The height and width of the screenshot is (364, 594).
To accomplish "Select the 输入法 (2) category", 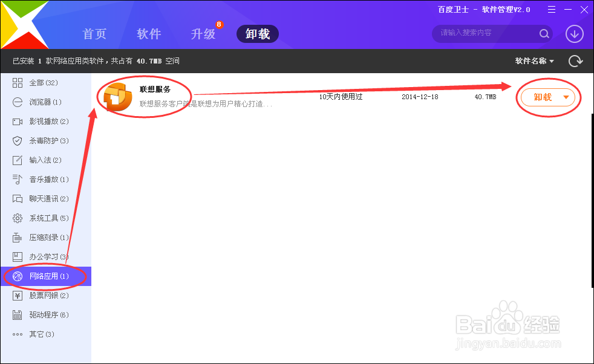I will [46, 160].
